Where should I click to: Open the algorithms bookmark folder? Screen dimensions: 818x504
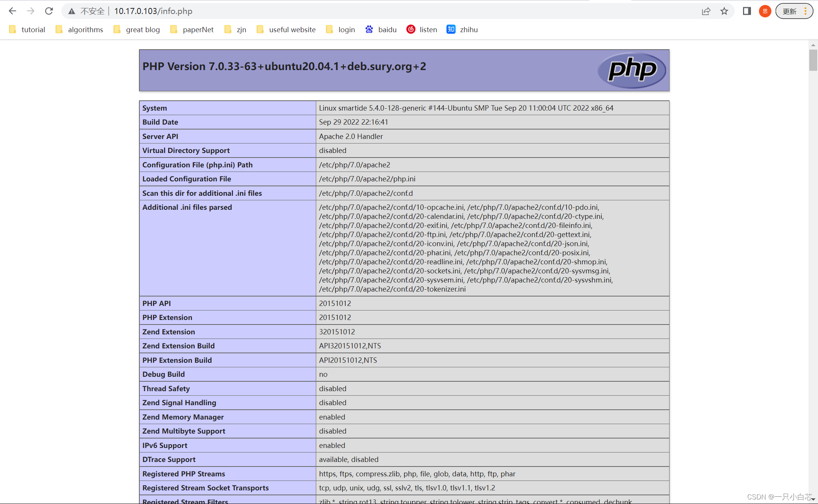point(79,30)
